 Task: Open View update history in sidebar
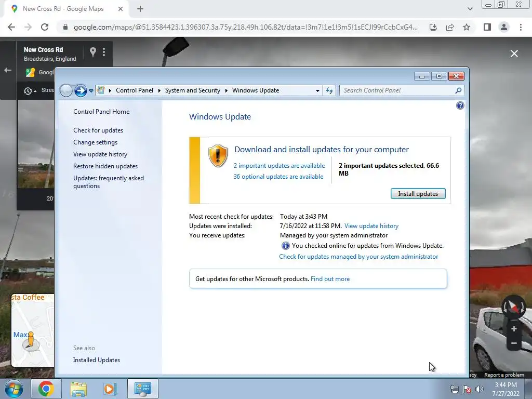(x=100, y=154)
